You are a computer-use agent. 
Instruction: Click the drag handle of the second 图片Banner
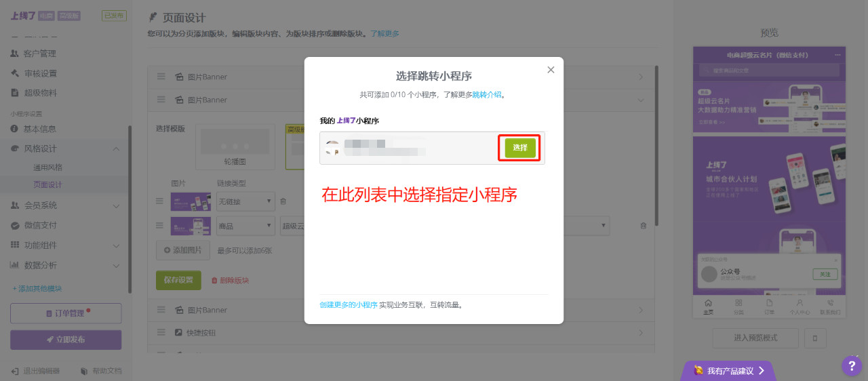coord(161,100)
